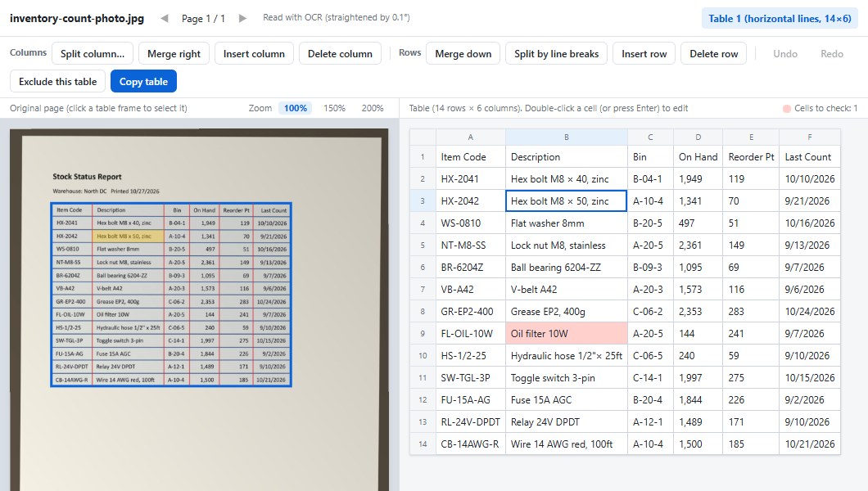Copy table to clipboard
The height and width of the screenshot is (491, 868).
pos(143,81)
